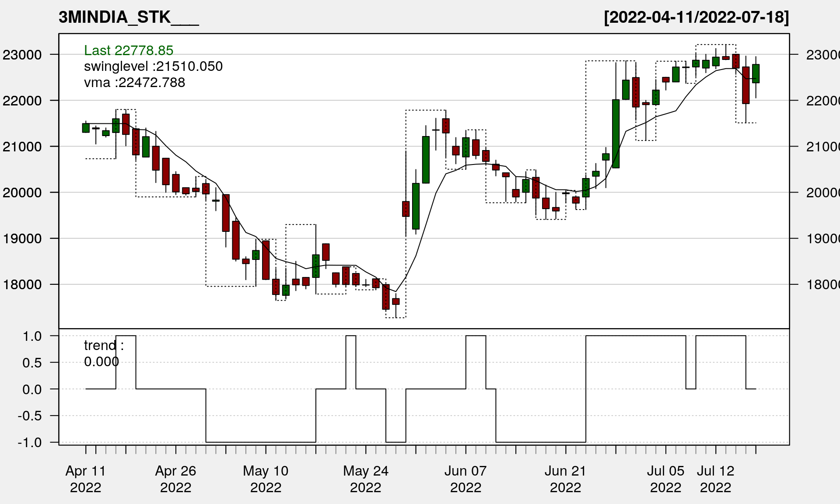This screenshot has width=840, height=504.
Task: Click the date range label 2022-04-11/2022-07-18
Action: click(696, 17)
